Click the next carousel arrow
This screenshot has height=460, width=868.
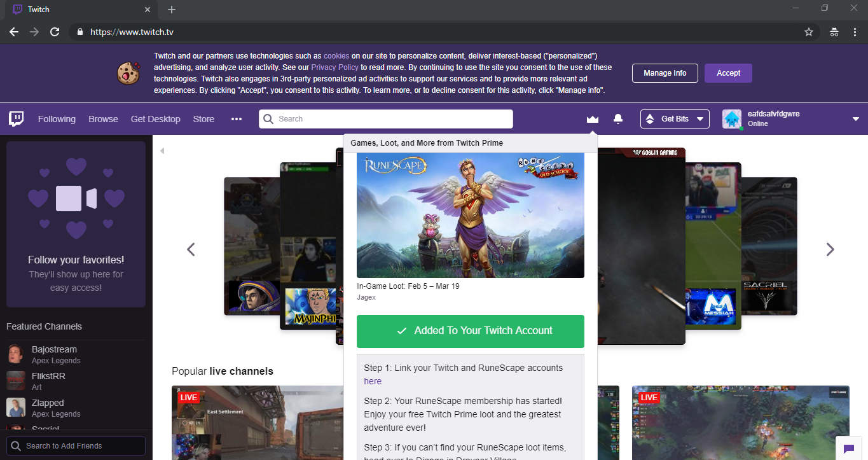tap(830, 249)
